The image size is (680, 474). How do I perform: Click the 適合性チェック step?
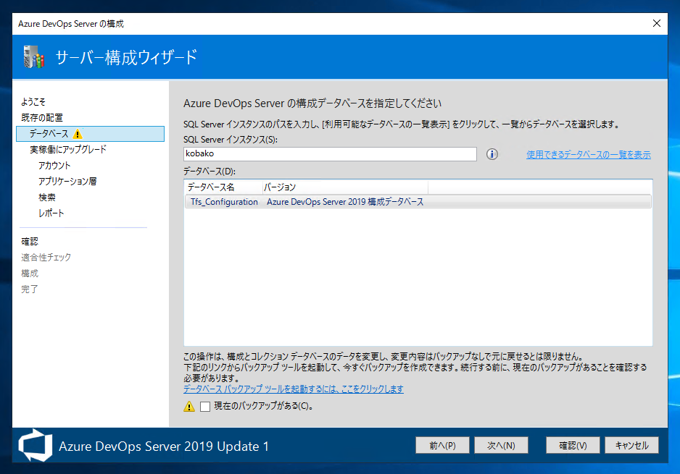[46, 257]
